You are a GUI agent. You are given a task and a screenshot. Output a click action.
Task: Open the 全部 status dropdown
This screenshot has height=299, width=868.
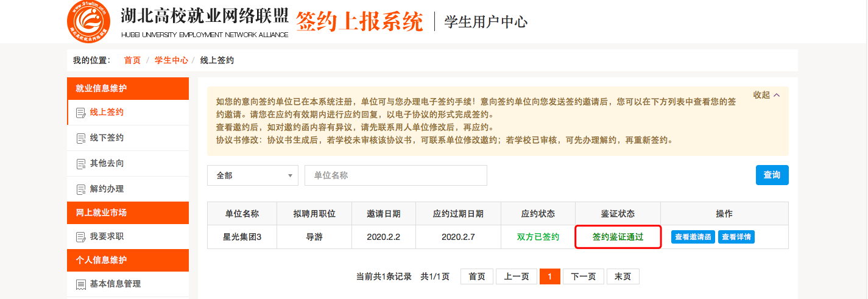point(252,175)
